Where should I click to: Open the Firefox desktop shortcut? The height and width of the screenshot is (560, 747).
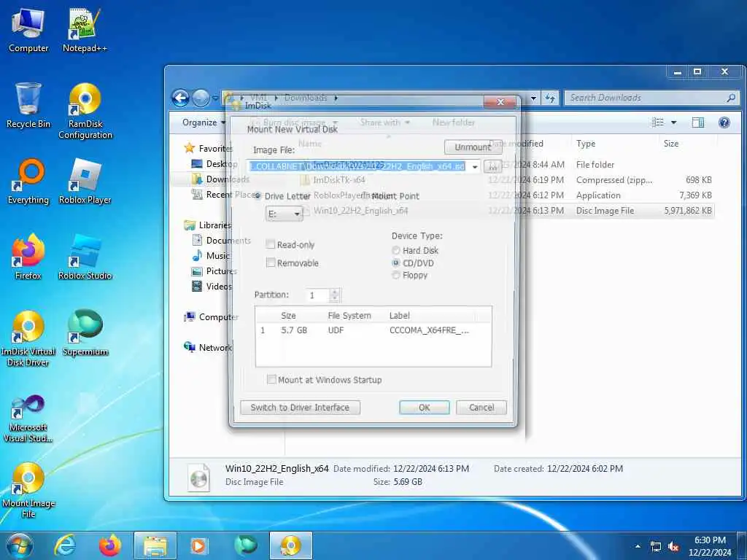pyautogui.click(x=28, y=257)
